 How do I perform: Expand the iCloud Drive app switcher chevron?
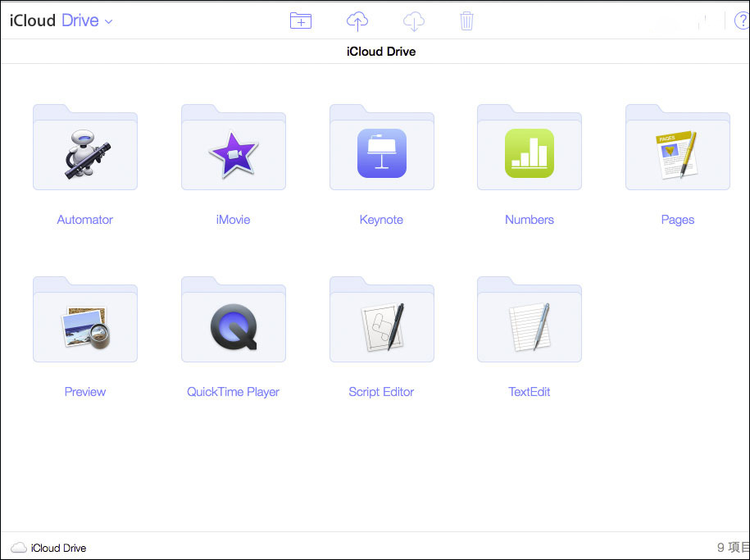tap(108, 21)
